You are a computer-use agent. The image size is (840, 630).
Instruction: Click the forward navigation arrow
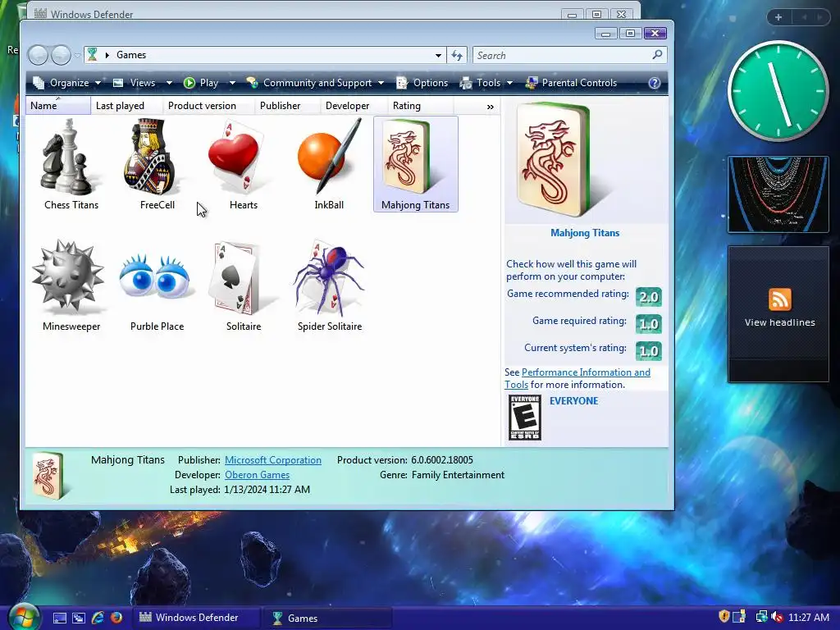61,55
